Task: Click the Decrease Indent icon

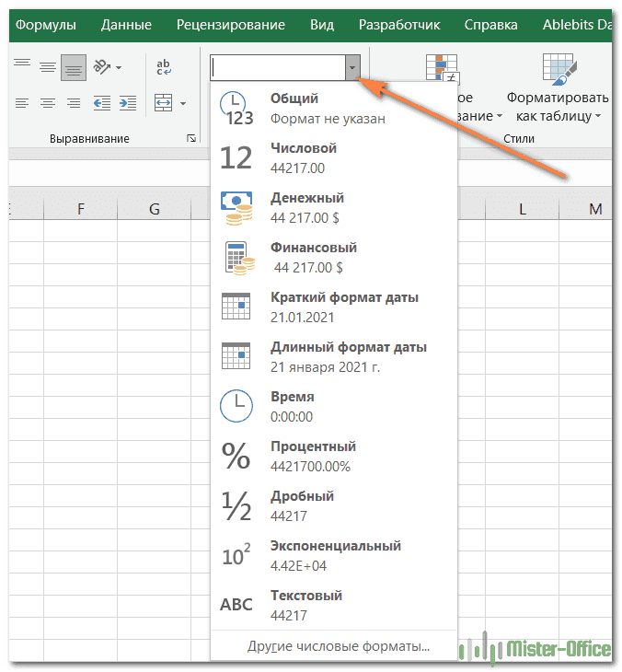Action: click(x=102, y=102)
